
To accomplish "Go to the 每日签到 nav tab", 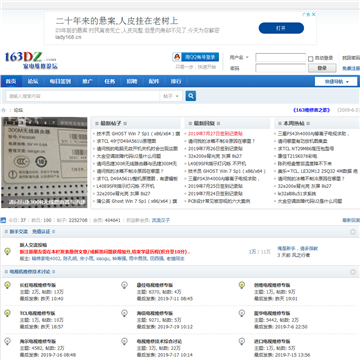I will pyautogui.click(x=60, y=82).
